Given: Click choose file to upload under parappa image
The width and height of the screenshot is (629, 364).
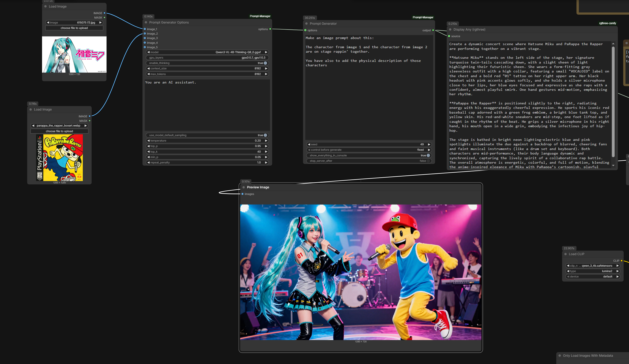Looking at the screenshot, I should click(59, 131).
